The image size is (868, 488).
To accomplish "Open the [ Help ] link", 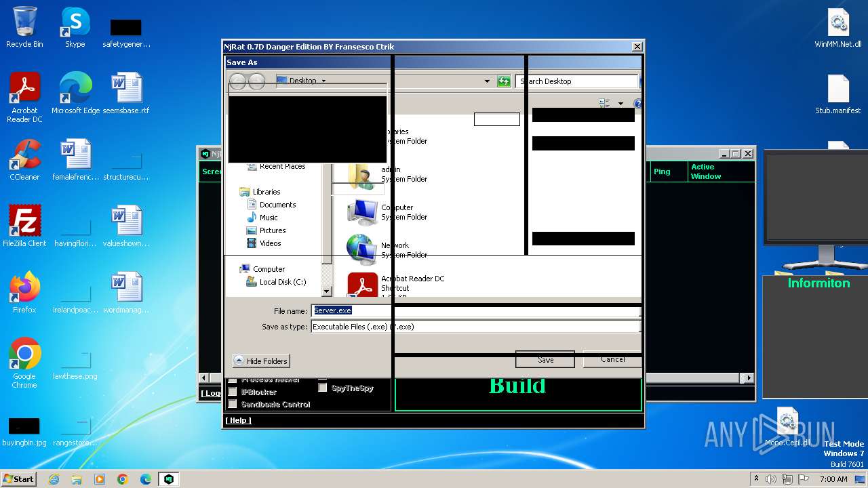I will click(238, 420).
